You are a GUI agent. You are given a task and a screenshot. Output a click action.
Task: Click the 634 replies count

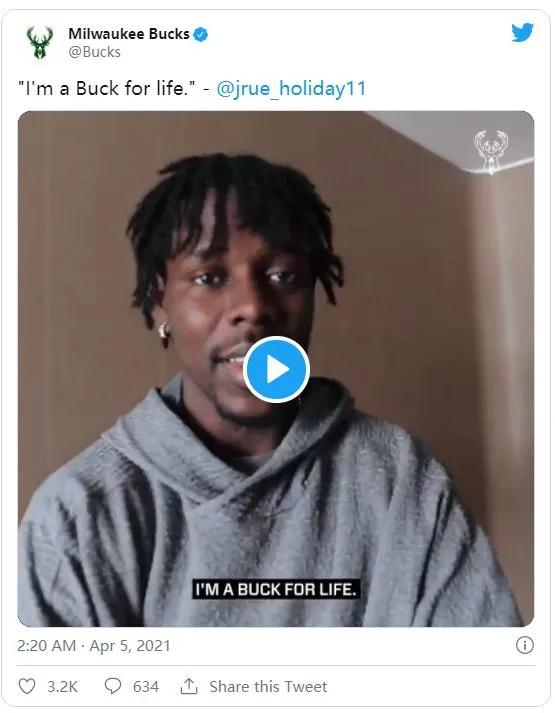(146, 686)
